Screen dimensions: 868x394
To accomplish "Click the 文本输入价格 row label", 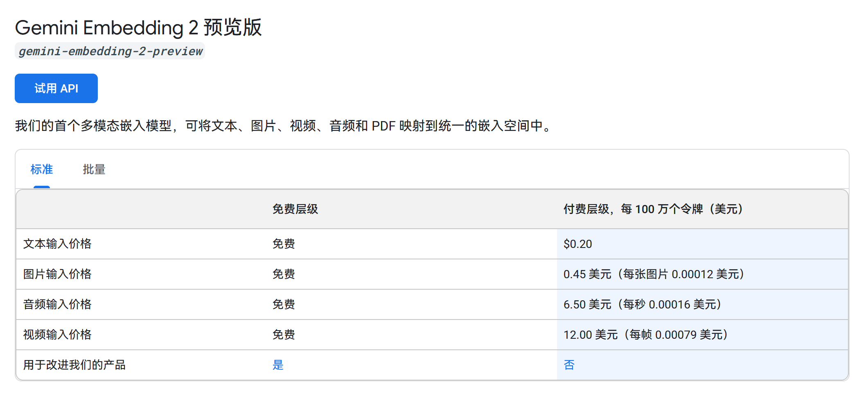I will 57,244.
